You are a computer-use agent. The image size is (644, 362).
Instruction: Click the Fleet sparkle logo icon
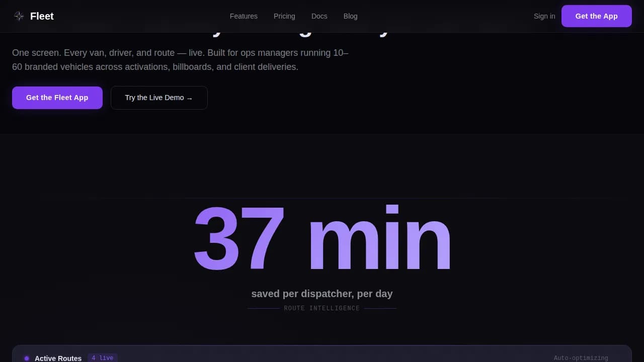point(19,16)
